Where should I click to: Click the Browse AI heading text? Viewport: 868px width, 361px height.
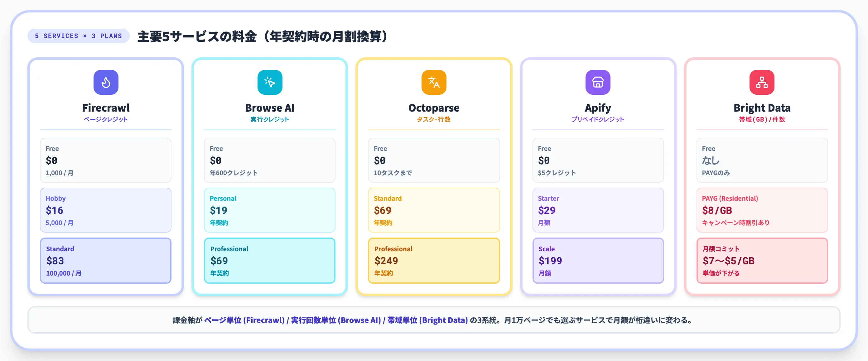[x=270, y=108]
